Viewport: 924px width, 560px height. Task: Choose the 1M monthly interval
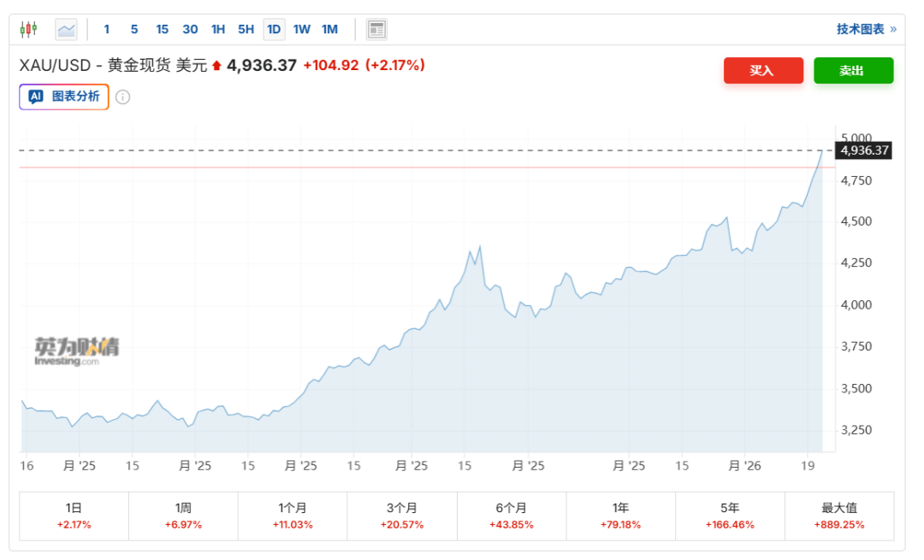pos(329,29)
